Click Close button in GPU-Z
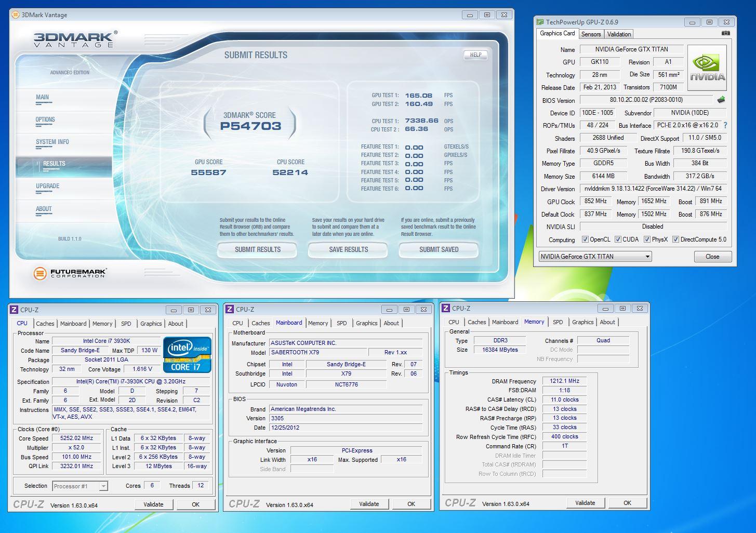Viewport: 756px width, 533px height. point(713,257)
